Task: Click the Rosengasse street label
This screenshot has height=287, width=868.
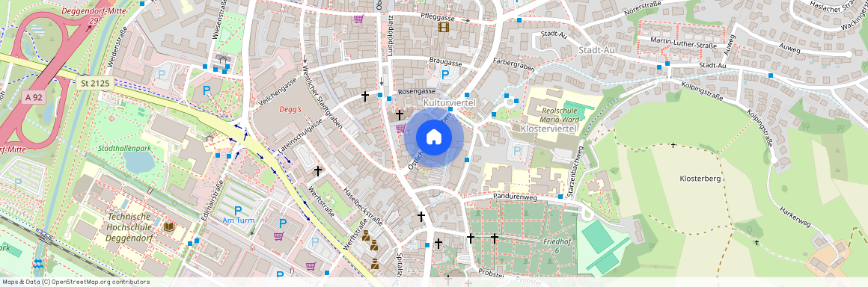Action: pyautogui.click(x=417, y=91)
